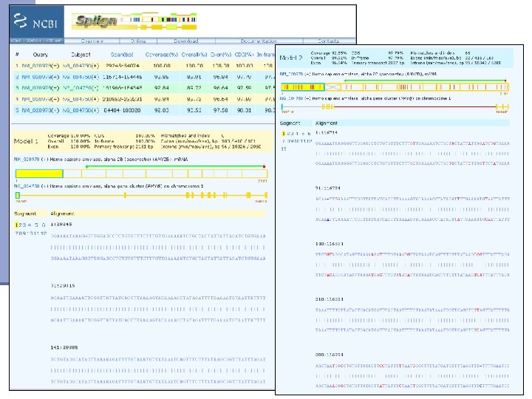532x399 pixels.
Task: Open the Overview tab
Action: point(92,41)
